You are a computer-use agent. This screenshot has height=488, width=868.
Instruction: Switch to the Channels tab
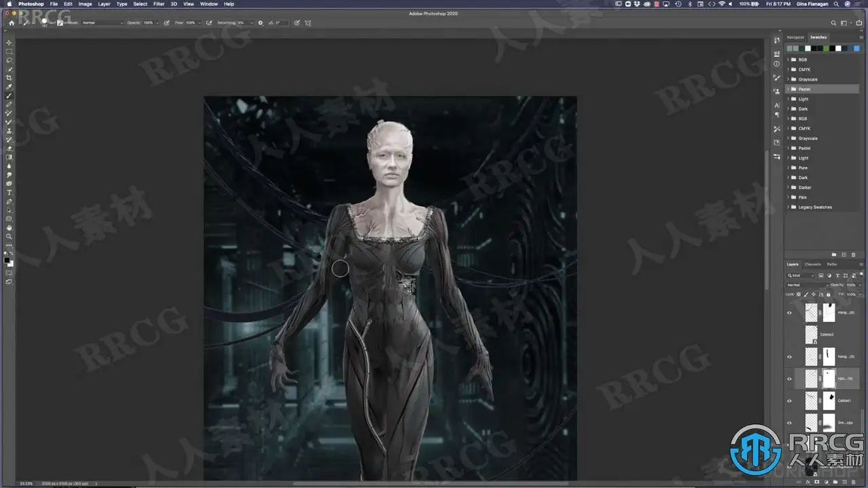(812, 264)
